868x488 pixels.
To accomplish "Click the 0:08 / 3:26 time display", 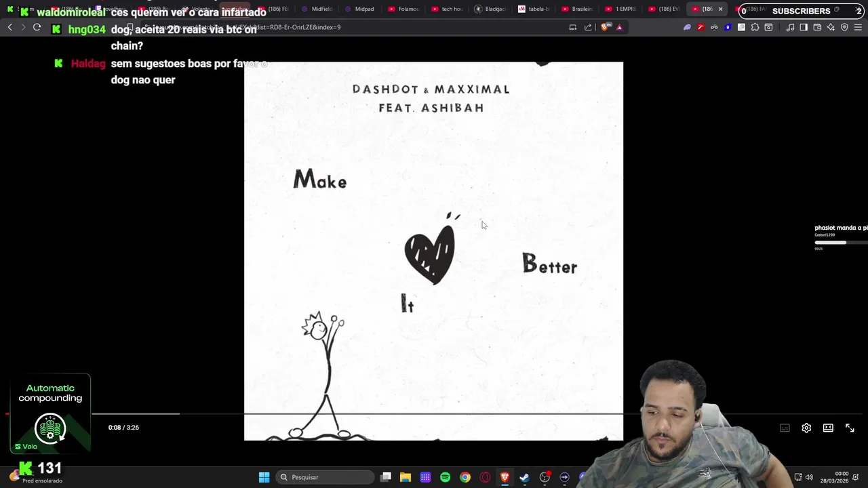I will coord(123,428).
